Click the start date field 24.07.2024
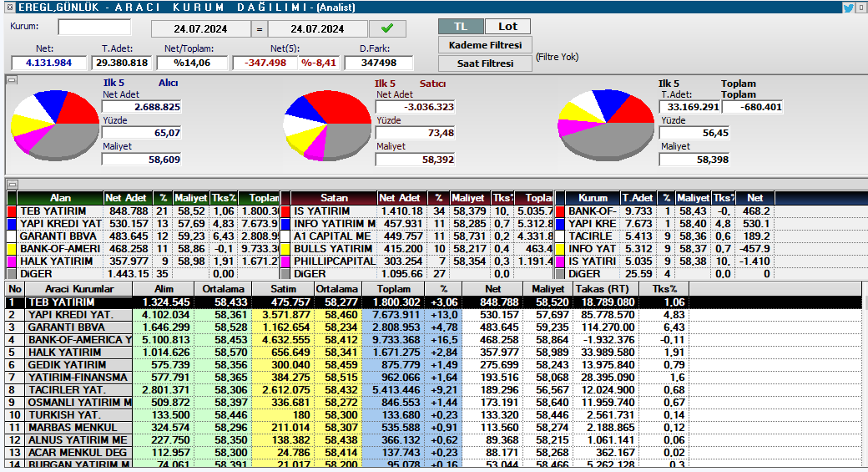The image size is (868, 472). [x=200, y=28]
